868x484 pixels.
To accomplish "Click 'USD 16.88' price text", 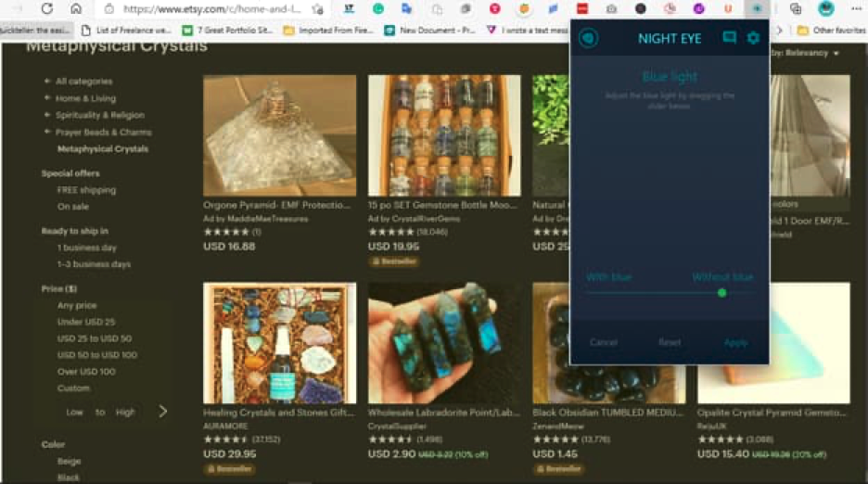I will coord(229,247).
